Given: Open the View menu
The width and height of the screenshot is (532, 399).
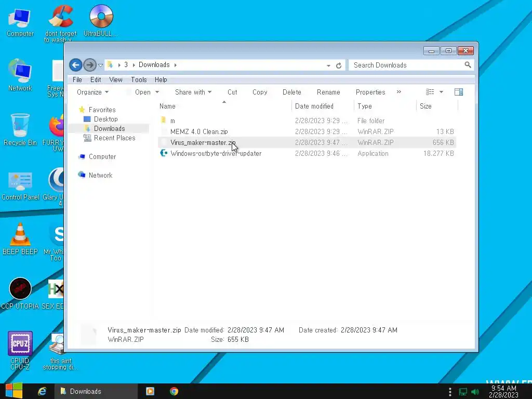Looking at the screenshot, I should (116, 79).
